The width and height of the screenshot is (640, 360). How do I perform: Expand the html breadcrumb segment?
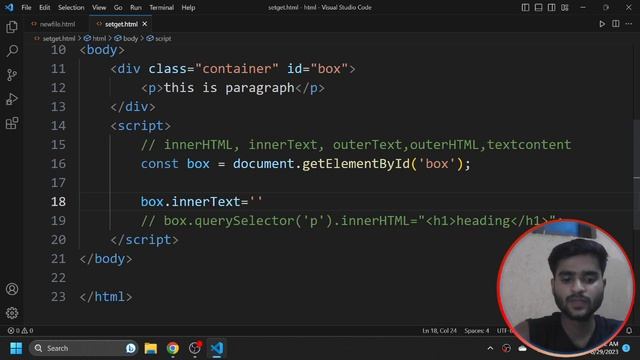(x=95, y=38)
